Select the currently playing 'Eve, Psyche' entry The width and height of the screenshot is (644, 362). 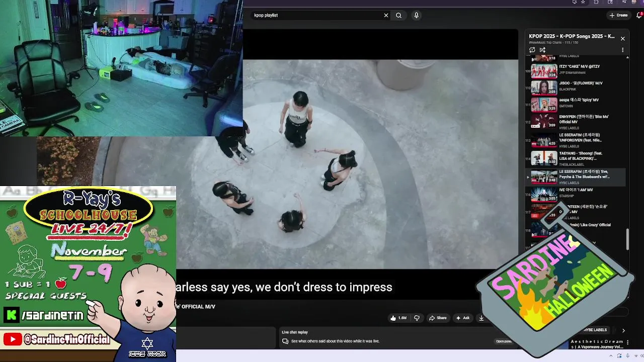(x=576, y=177)
